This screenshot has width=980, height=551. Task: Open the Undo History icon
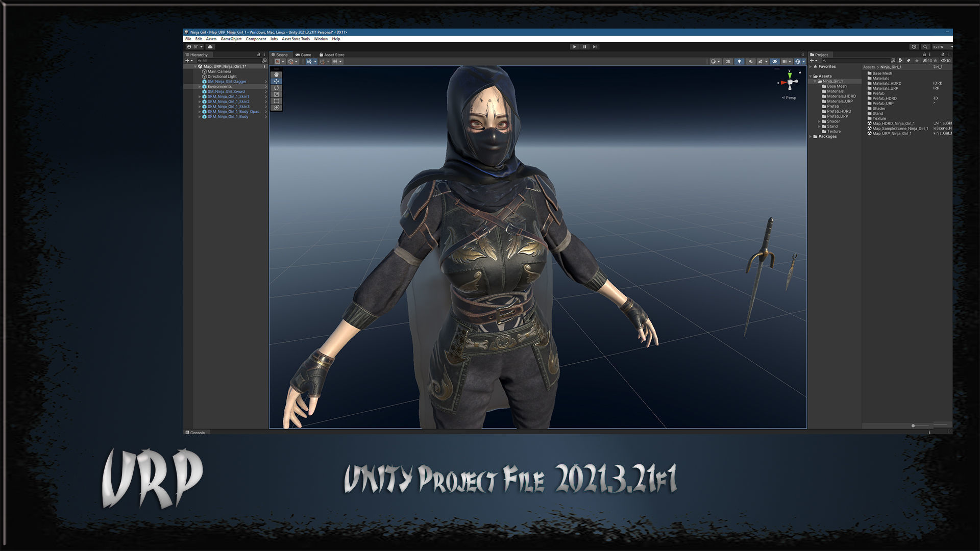[914, 46]
